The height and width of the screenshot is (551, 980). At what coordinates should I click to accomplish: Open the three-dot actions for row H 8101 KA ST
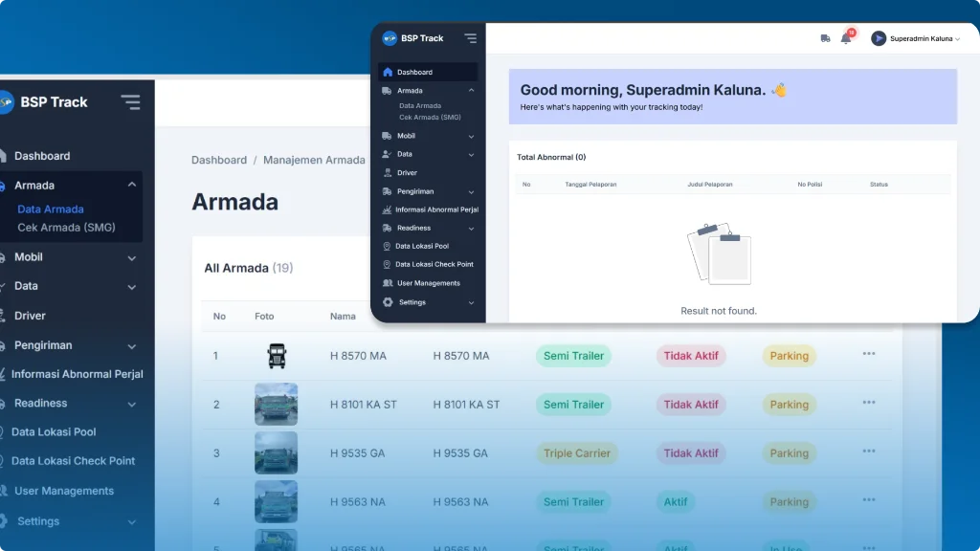pos(869,403)
